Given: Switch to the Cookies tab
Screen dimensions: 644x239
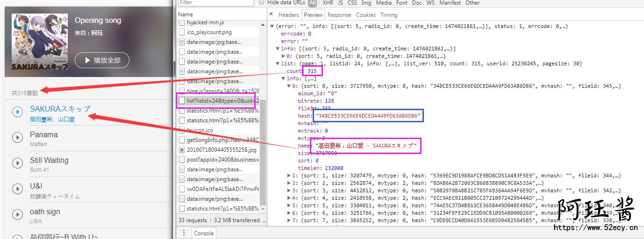Looking at the screenshot, I should pos(366,15).
